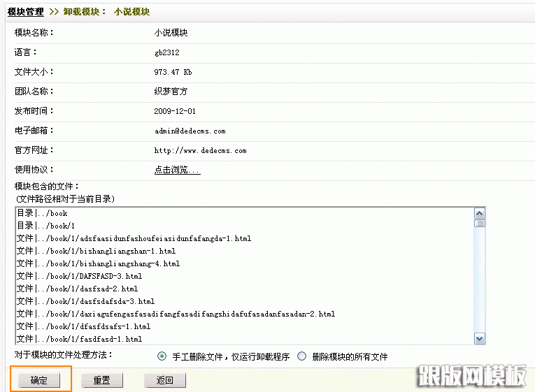Click the bishangliangshang-4.html file line
Viewport: 535px width, 392px height.
(x=99, y=264)
